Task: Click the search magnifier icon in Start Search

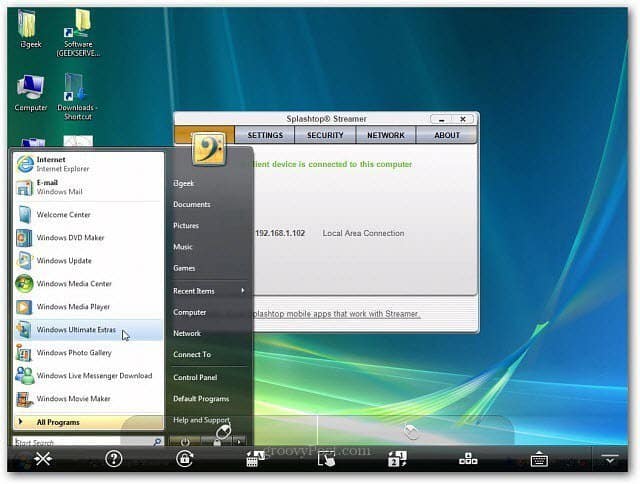Action: pyautogui.click(x=157, y=442)
